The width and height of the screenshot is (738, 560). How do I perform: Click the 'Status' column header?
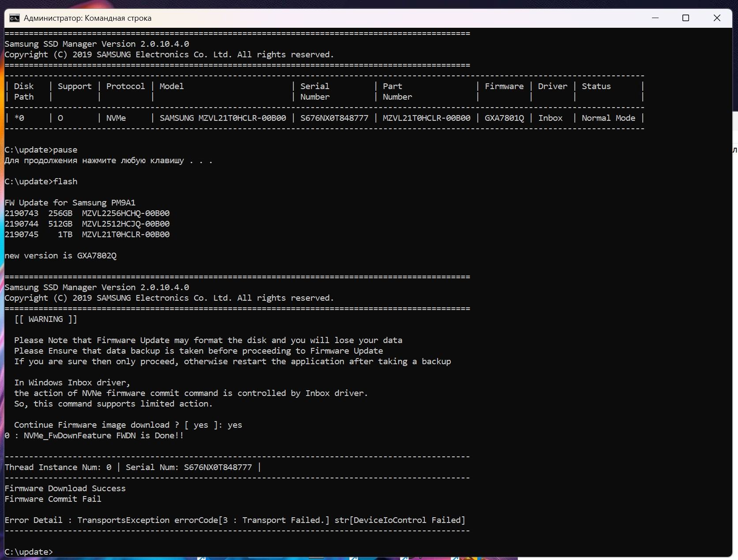point(596,86)
